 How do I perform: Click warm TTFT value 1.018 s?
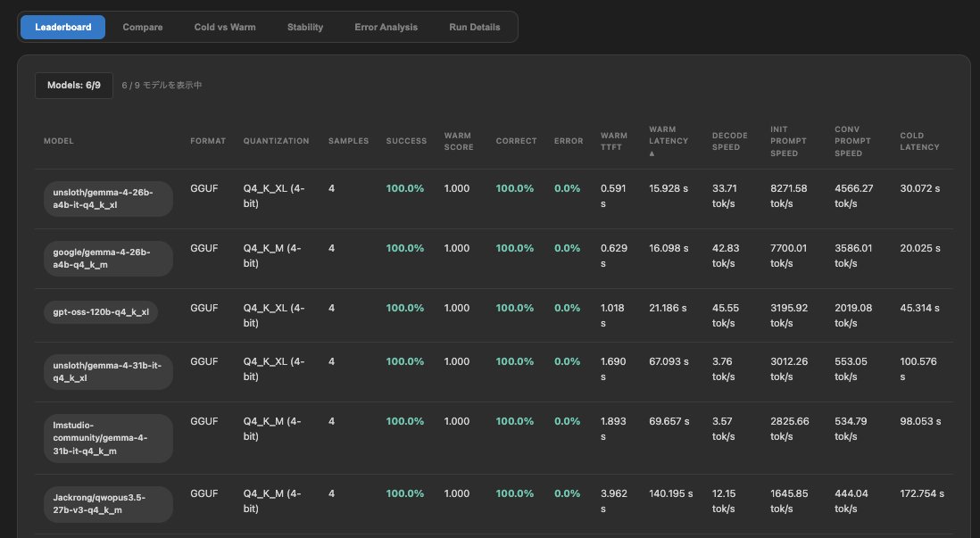point(612,316)
